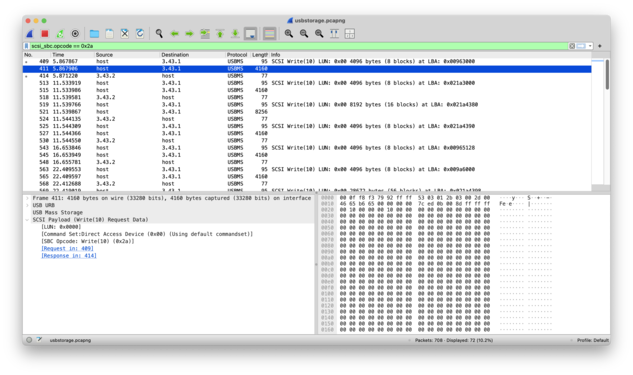Select packet 513 at LBA 0x021a3000
633x375 pixels.
[307, 83]
